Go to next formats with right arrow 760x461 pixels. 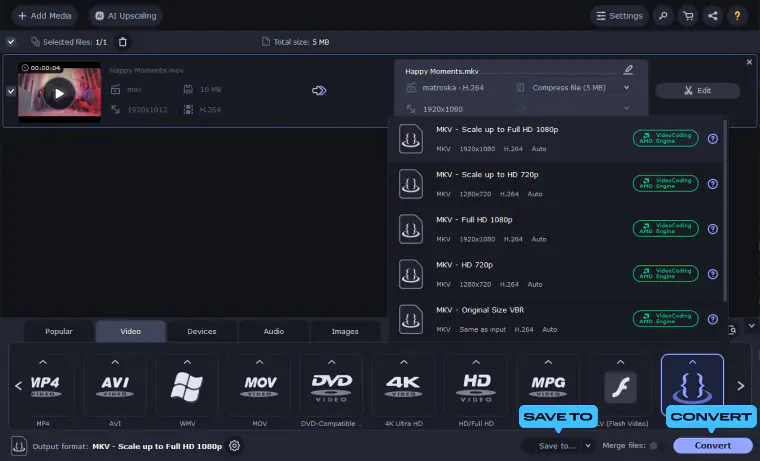click(x=741, y=386)
